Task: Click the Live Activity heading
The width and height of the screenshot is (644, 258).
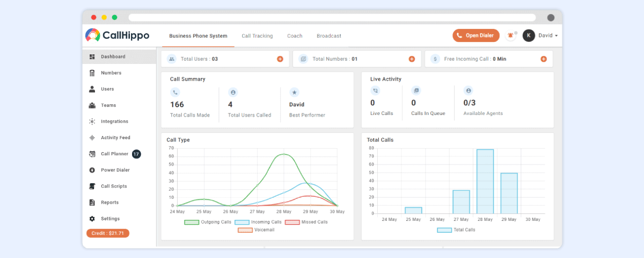Action: pos(386,79)
